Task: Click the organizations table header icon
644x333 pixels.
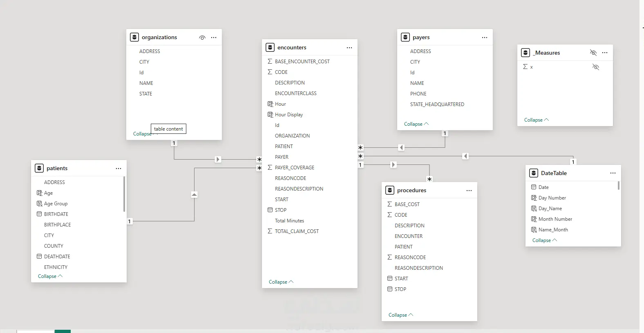Action: click(134, 37)
